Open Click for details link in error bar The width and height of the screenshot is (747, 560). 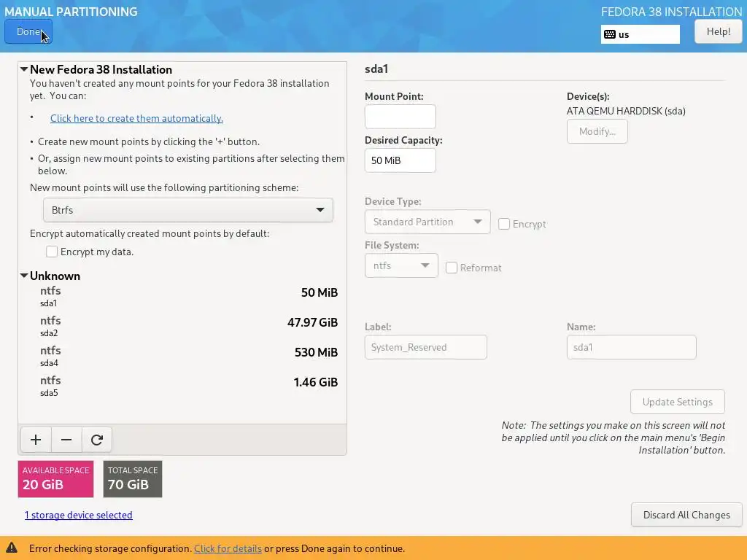click(x=228, y=548)
